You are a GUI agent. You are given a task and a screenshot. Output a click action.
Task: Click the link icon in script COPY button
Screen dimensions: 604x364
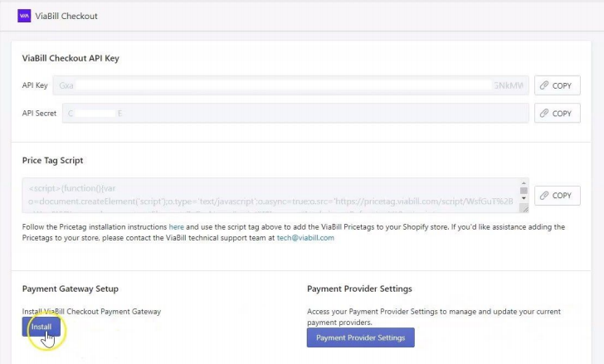tap(544, 196)
